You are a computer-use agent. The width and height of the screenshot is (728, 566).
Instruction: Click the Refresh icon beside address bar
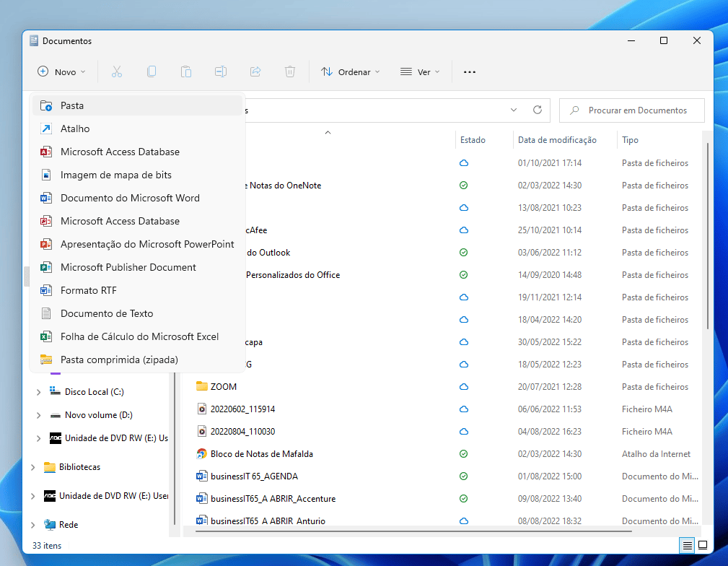click(538, 110)
